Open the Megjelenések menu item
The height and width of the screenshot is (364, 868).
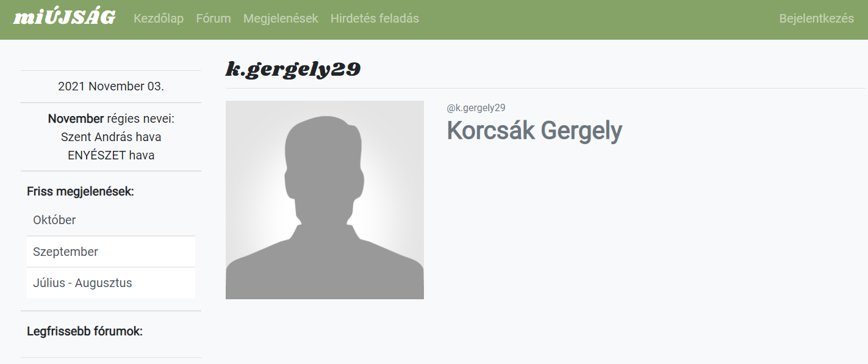pyautogui.click(x=281, y=18)
